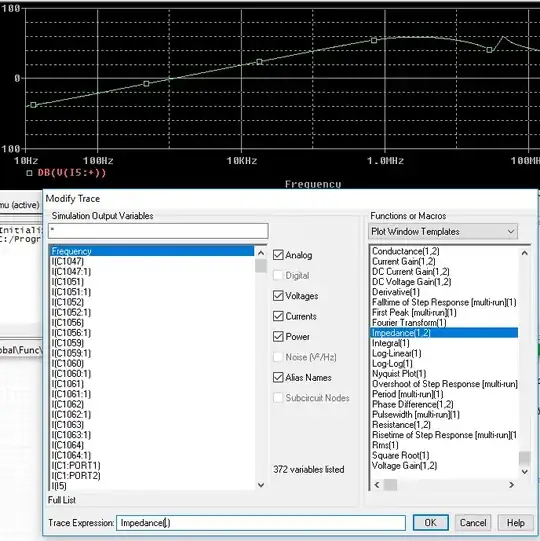The width and height of the screenshot is (540, 541).
Task: Toggle the Power checkbox
Action: pyautogui.click(x=278, y=336)
